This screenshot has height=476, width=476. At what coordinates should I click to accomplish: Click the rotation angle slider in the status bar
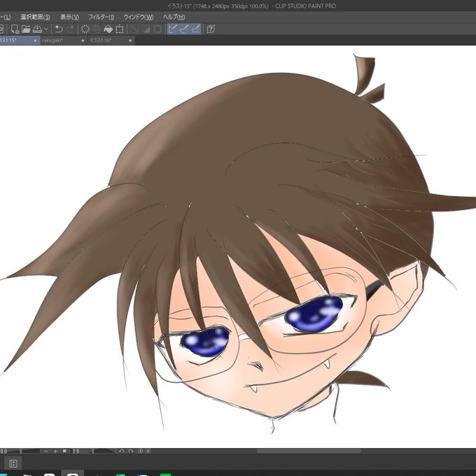pyautogui.click(x=99, y=451)
